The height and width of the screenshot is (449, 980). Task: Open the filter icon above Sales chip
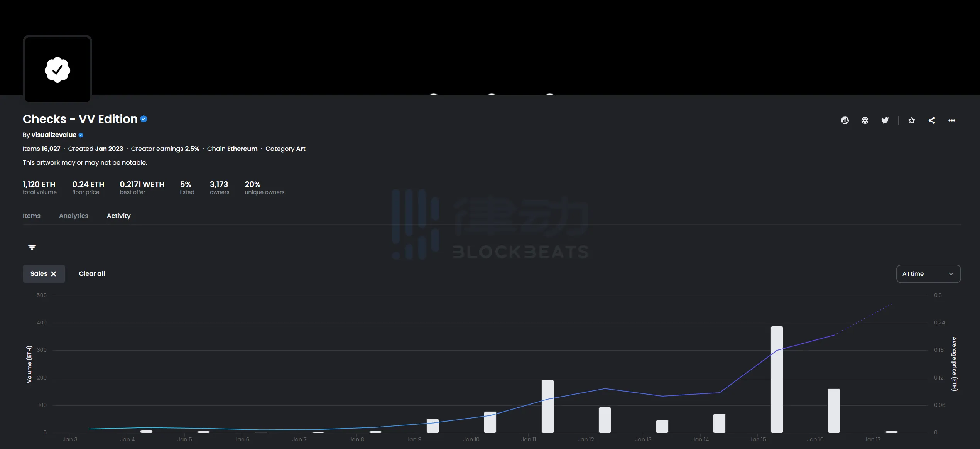[32, 247]
